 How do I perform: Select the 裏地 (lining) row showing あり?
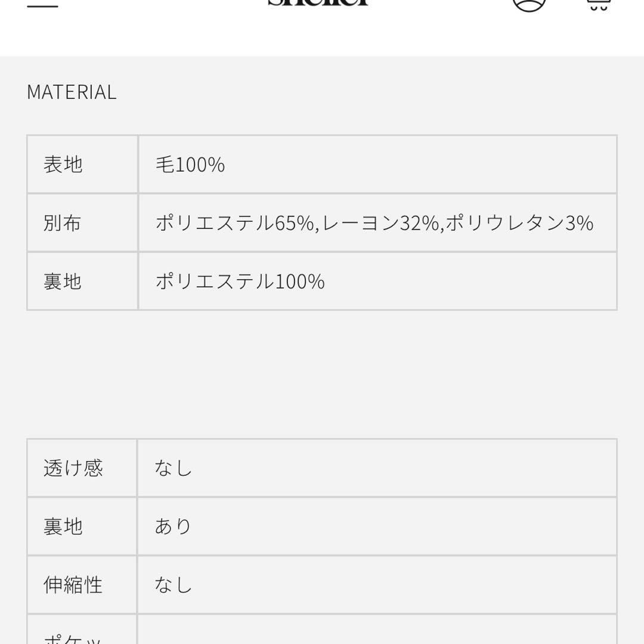coord(322,527)
